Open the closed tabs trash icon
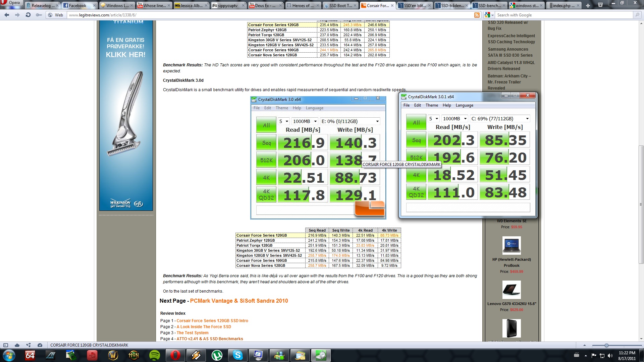Viewport: 644px width, 362px height. point(600,5)
